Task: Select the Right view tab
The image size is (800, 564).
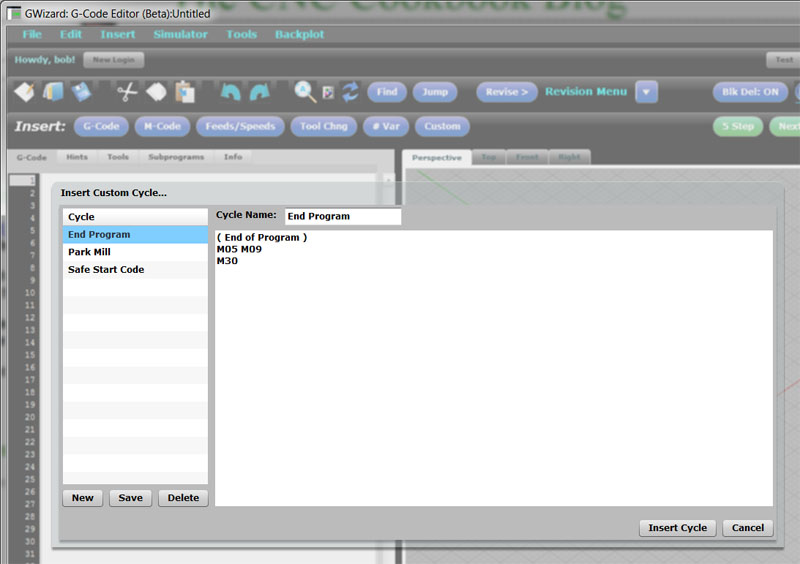Action: pos(569,157)
